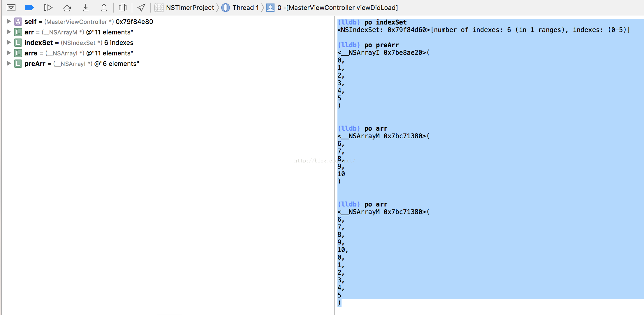The width and height of the screenshot is (644, 315).
Task: Expand the indexSet variable
Action: click(x=8, y=42)
